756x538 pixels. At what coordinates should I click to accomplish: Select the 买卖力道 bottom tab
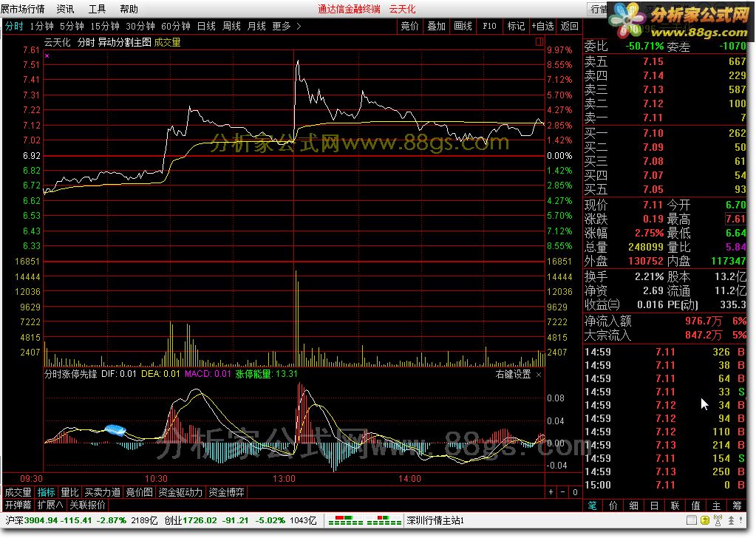pyautogui.click(x=102, y=492)
